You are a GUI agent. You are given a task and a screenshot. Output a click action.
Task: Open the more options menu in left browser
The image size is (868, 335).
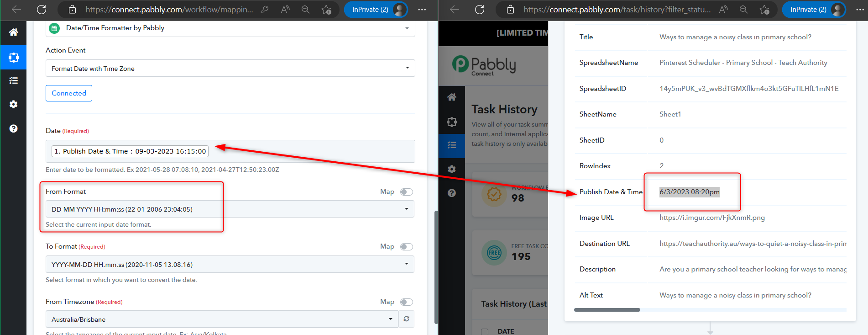point(422,10)
